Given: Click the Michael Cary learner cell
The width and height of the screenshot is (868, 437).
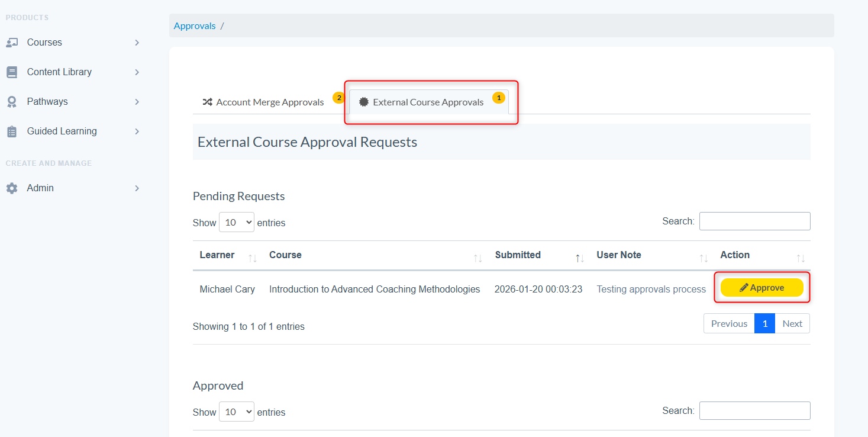Looking at the screenshot, I should click(x=227, y=290).
